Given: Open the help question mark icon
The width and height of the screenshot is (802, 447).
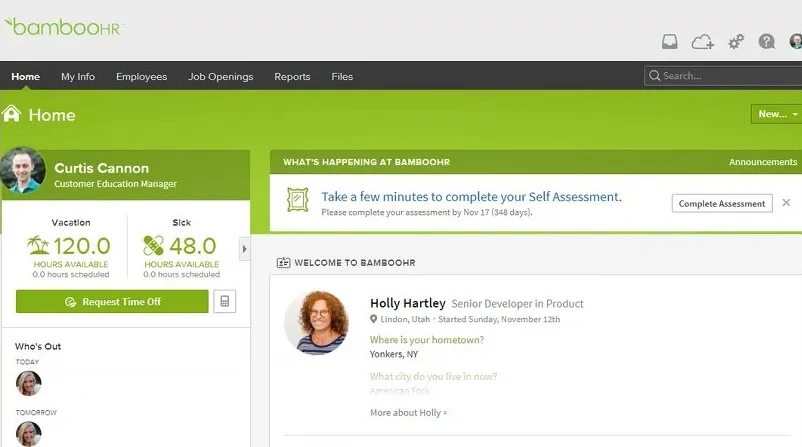Looking at the screenshot, I should [767, 41].
